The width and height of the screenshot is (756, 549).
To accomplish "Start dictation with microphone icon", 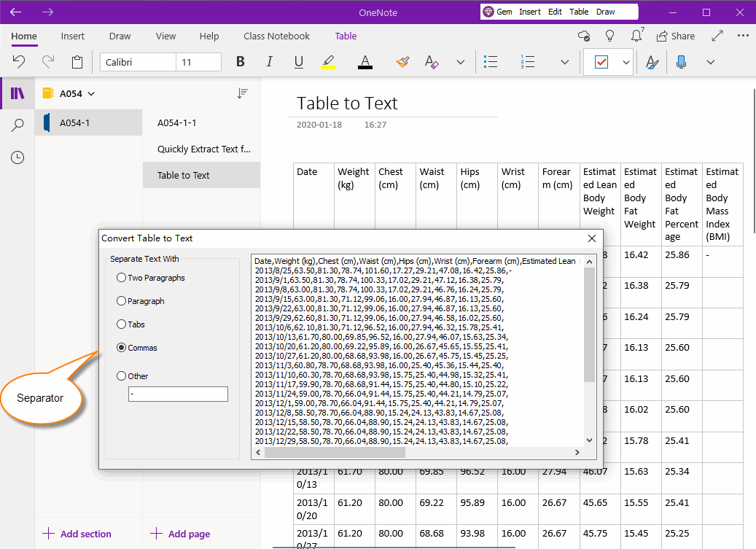I will point(681,62).
